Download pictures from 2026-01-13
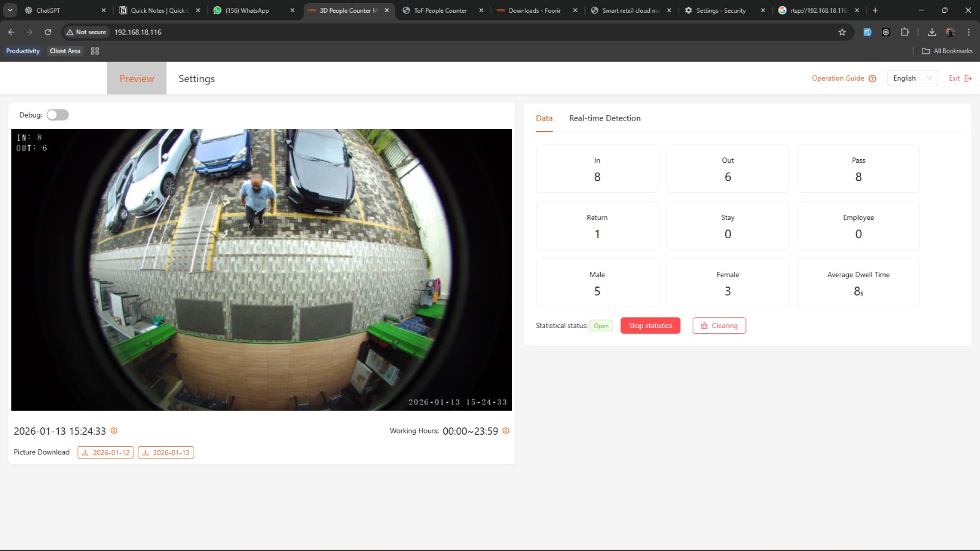This screenshot has width=980, height=551. [166, 452]
